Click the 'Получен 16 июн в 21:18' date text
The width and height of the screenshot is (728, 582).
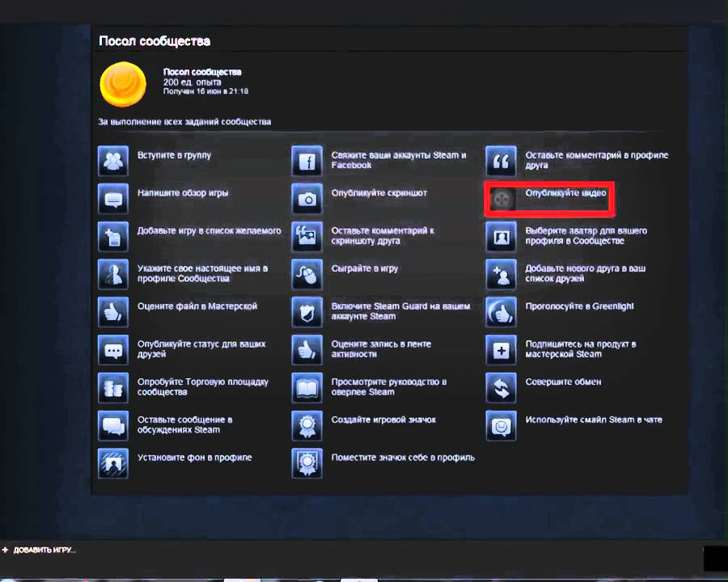205,91
